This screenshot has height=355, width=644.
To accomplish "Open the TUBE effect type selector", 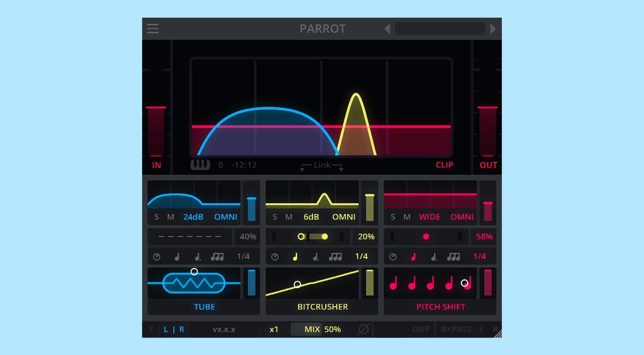I will click(204, 307).
